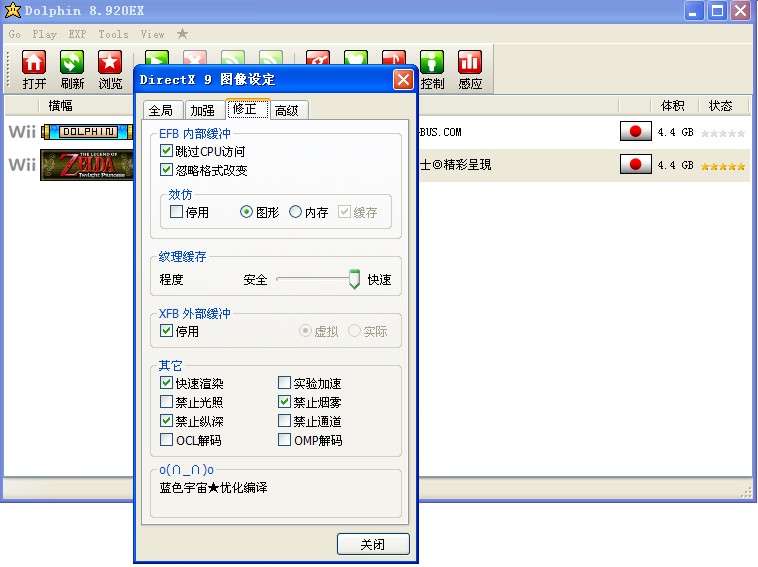Screen dimensions: 758x567
Task: Click the 横幅 column header
Action: (61, 105)
